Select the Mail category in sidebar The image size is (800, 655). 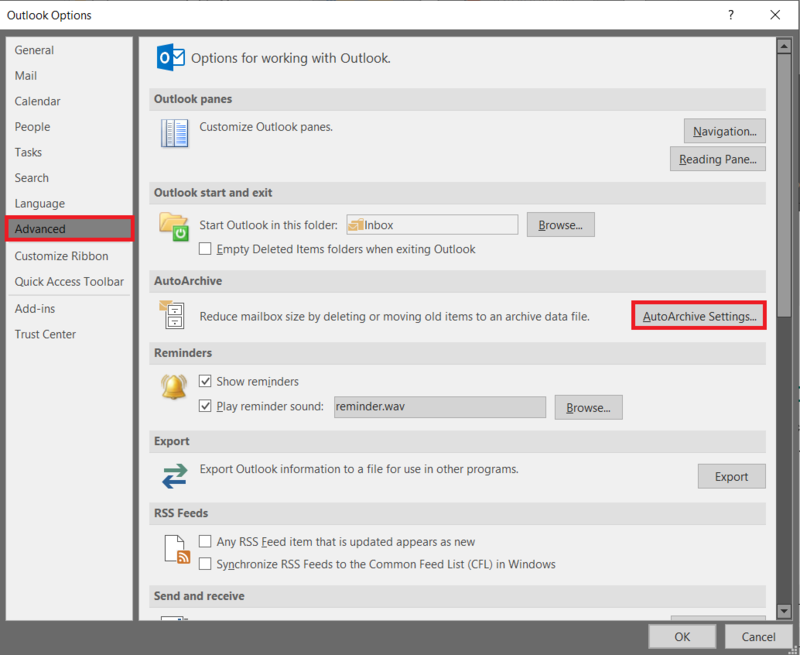tap(26, 76)
